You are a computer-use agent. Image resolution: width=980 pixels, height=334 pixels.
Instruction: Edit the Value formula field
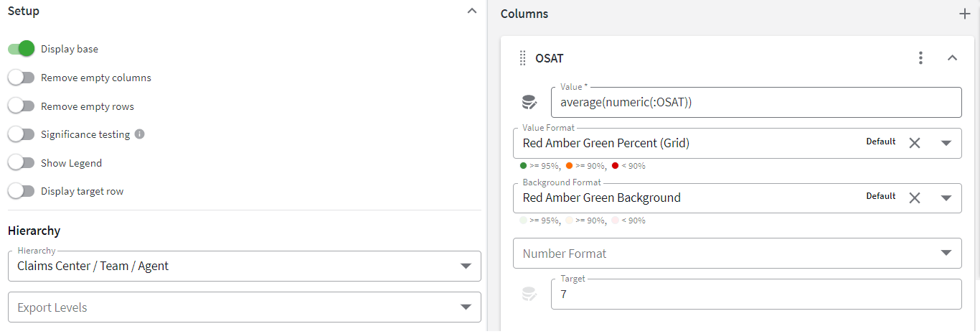click(756, 102)
